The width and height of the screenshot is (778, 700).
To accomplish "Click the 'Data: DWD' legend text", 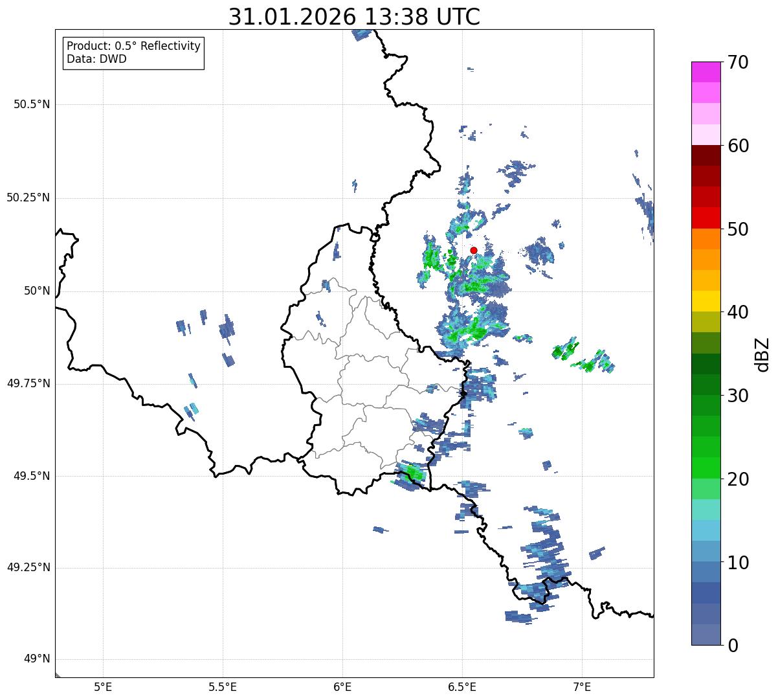I will (x=96, y=59).
